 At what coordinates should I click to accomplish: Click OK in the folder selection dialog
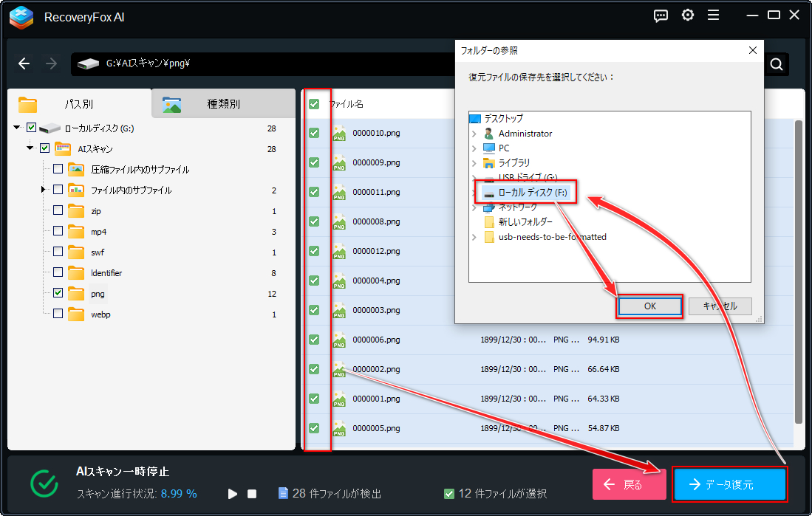click(649, 306)
